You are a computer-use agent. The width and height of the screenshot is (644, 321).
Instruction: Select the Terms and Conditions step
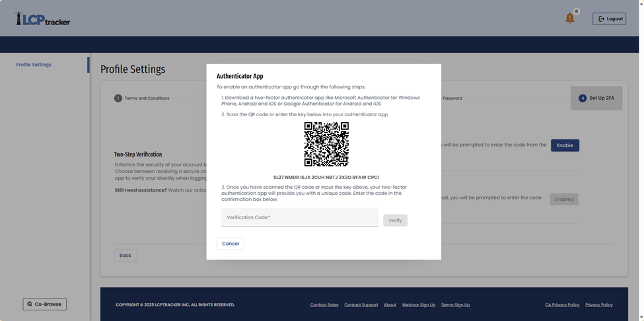coord(142,98)
